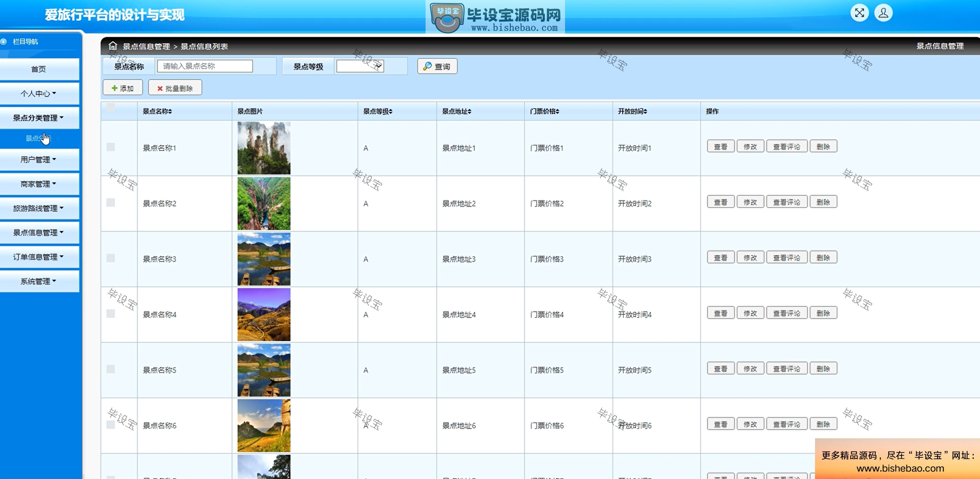The image size is (980, 479).
Task: Open the 景点名称4 purple sky terraces thumbnail
Action: (x=264, y=315)
